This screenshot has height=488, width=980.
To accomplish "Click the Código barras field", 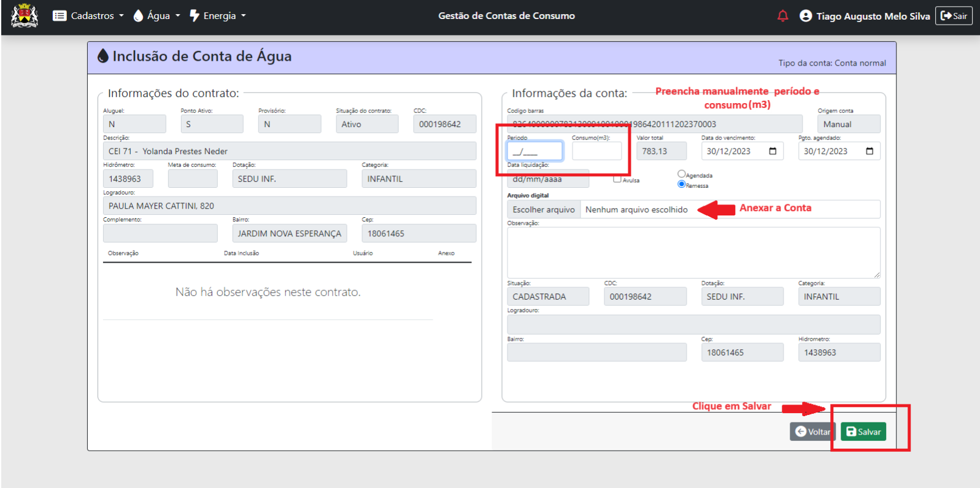I will pos(654,124).
